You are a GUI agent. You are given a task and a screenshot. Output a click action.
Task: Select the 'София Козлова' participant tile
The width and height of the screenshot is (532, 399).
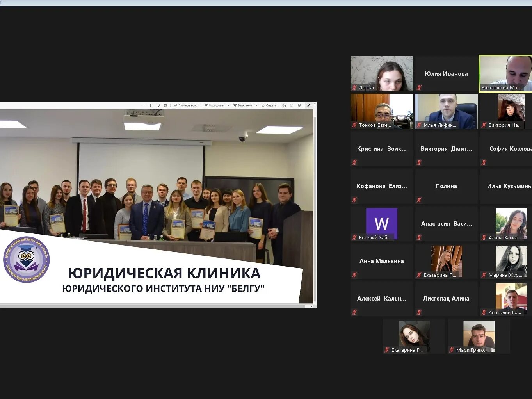(x=506, y=149)
